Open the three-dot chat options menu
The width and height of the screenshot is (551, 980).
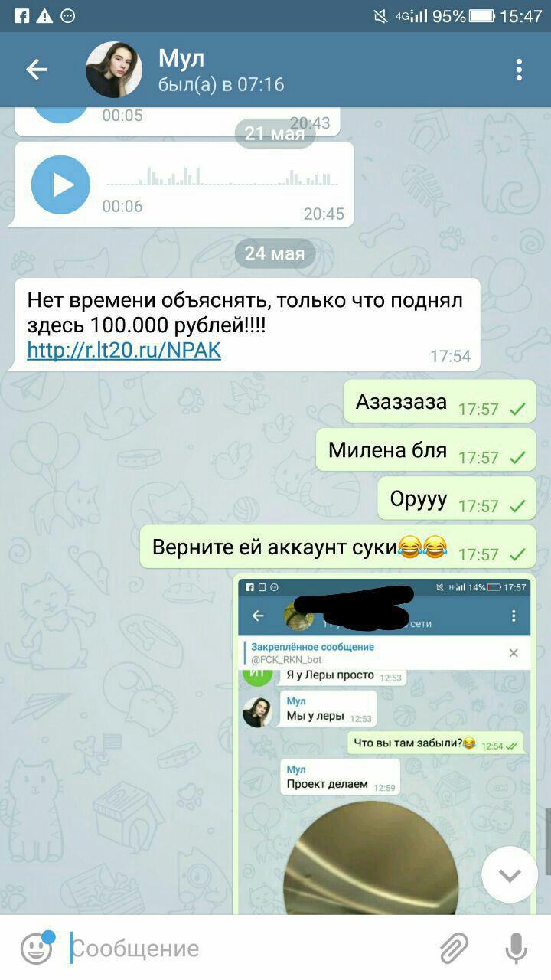pos(519,70)
